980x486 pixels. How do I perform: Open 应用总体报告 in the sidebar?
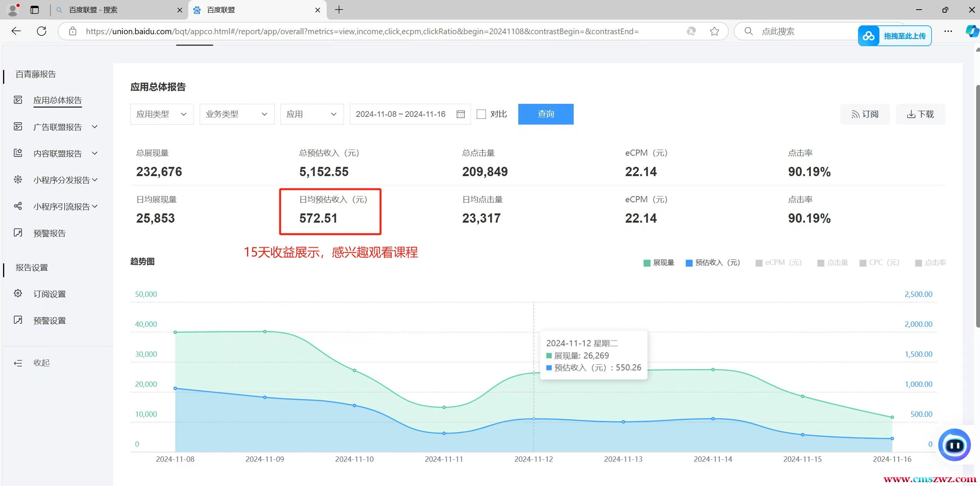point(58,100)
